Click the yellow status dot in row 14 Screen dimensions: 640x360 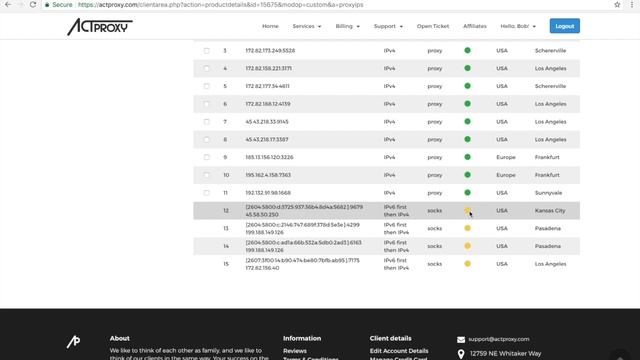(x=467, y=246)
